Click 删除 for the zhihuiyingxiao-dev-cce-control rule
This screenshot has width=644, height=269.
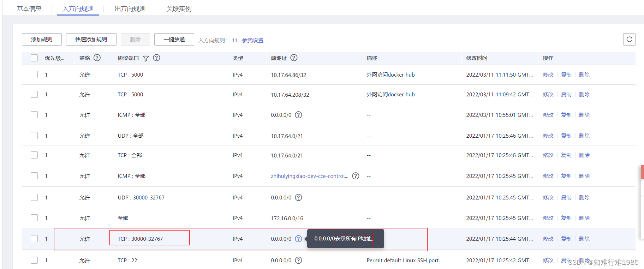tap(584, 176)
